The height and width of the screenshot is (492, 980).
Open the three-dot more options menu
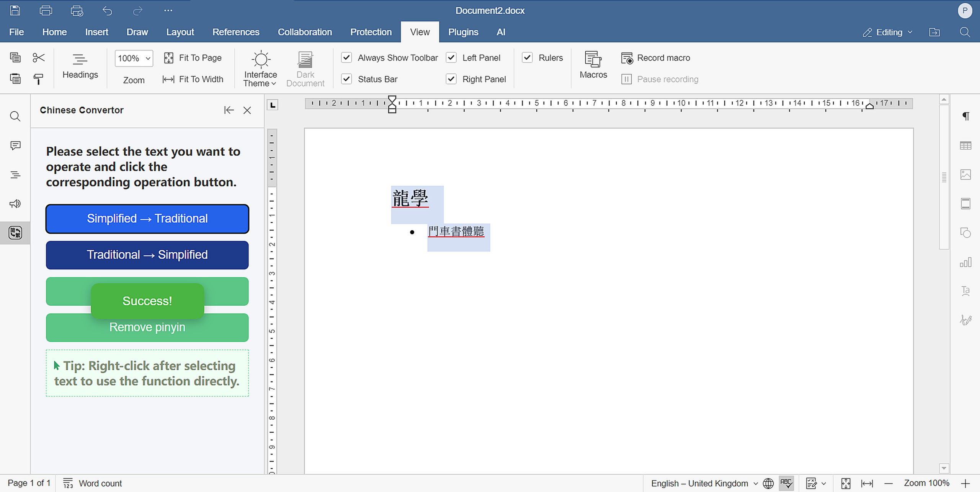pyautogui.click(x=168, y=10)
